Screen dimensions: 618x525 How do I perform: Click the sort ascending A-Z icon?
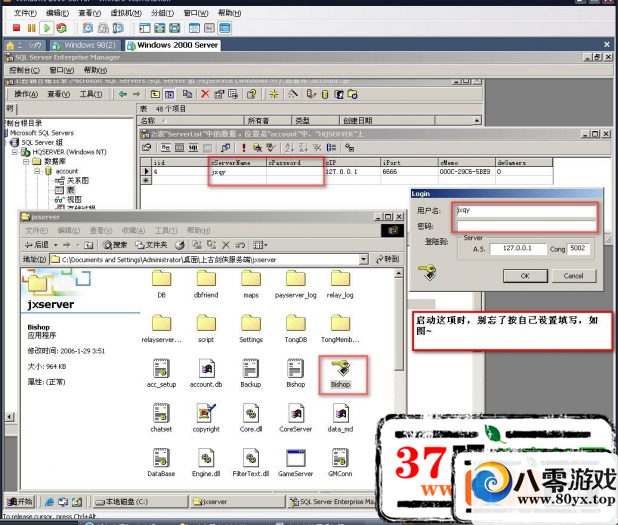pos(290,148)
